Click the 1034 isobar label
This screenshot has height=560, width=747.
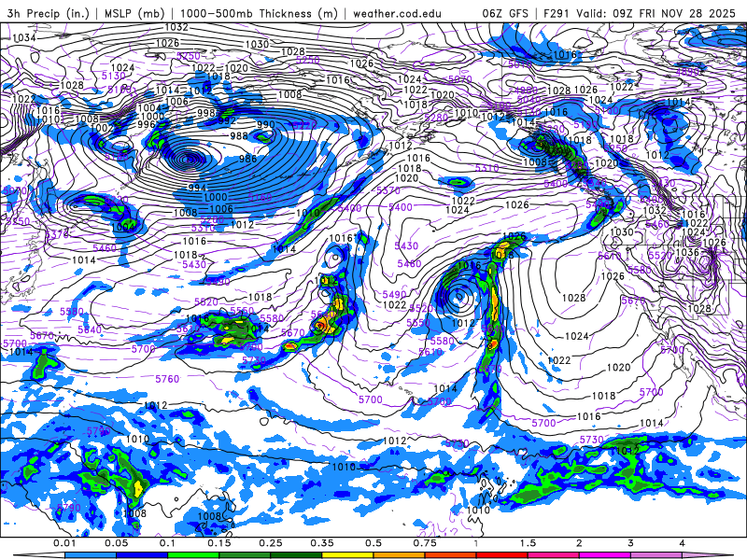[x=24, y=37]
